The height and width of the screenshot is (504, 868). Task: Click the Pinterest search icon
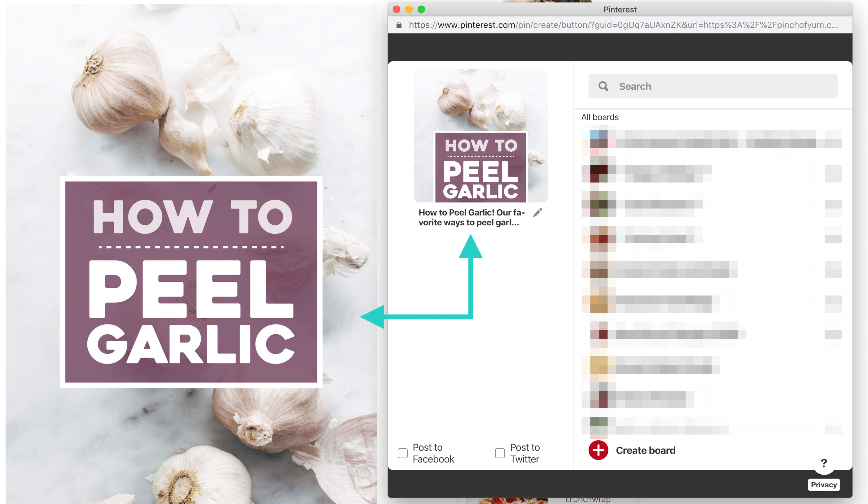(x=603, y=86)
